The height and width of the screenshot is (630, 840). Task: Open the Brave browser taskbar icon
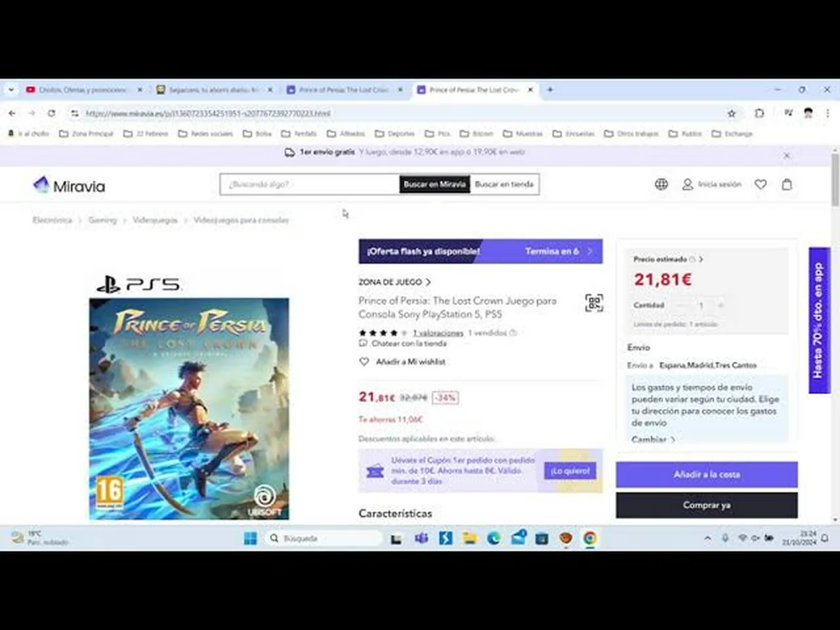click(566, 538)
